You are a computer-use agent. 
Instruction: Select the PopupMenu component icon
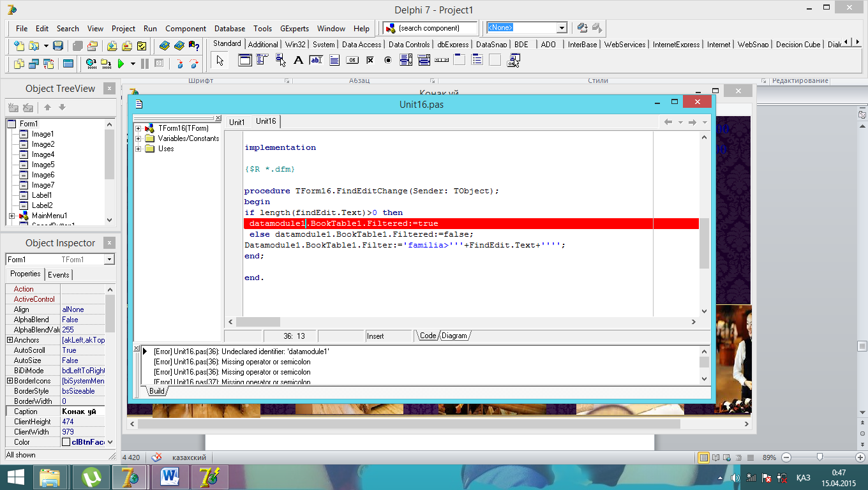[280, 60]
